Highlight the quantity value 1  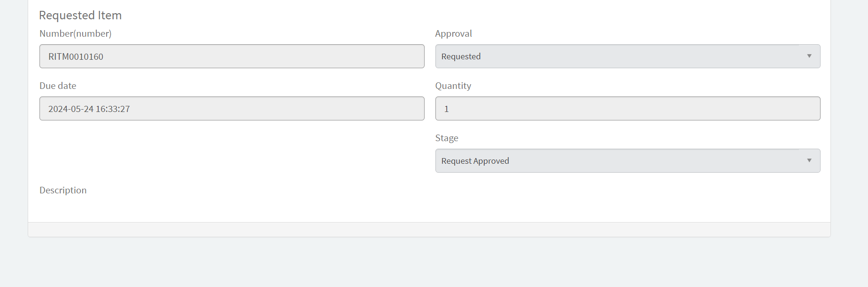[x=446, y=109]
